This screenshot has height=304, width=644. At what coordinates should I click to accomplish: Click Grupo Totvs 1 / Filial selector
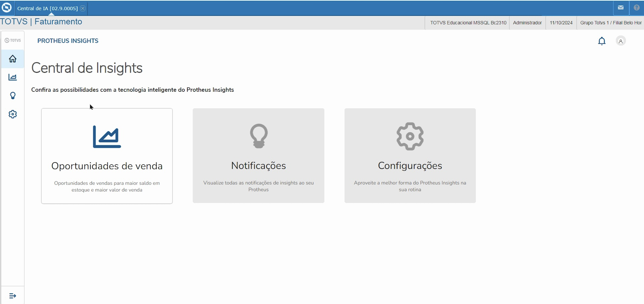(x=610, y=23)
